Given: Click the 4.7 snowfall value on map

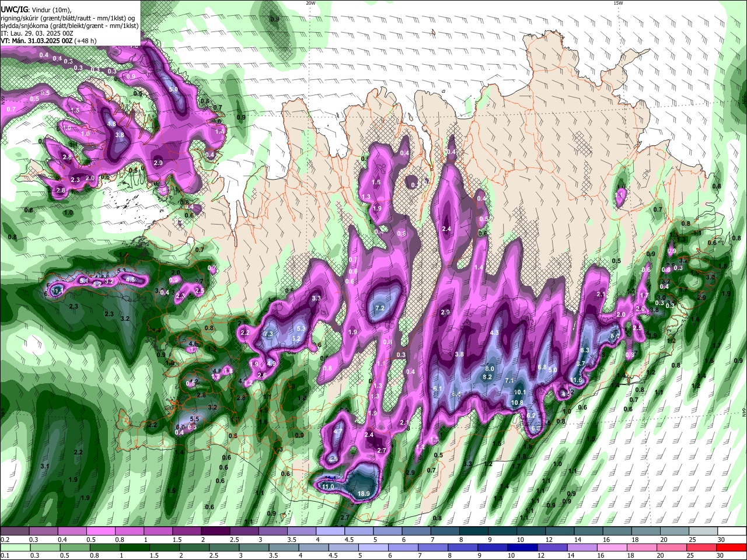Looking at the screenshot, I should tap(338, 432).
